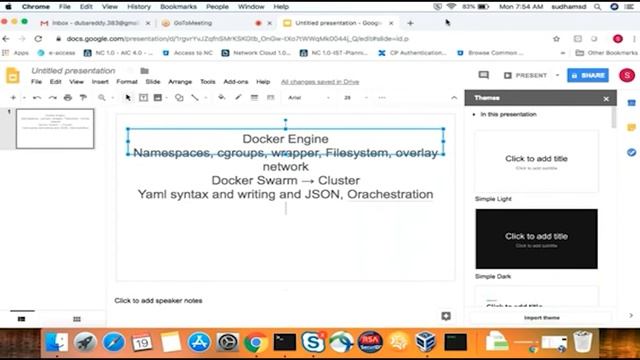Click the print icon in toolbar

(x=68, y=98)
